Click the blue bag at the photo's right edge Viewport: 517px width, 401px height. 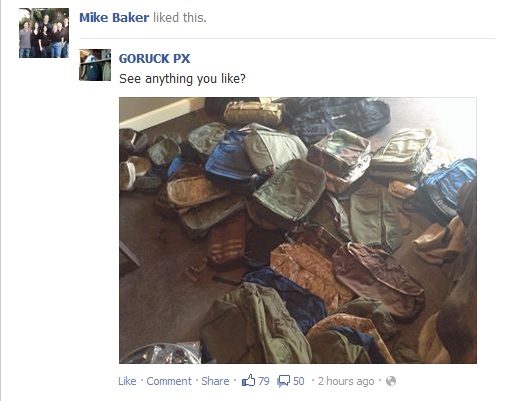(449, 185)
